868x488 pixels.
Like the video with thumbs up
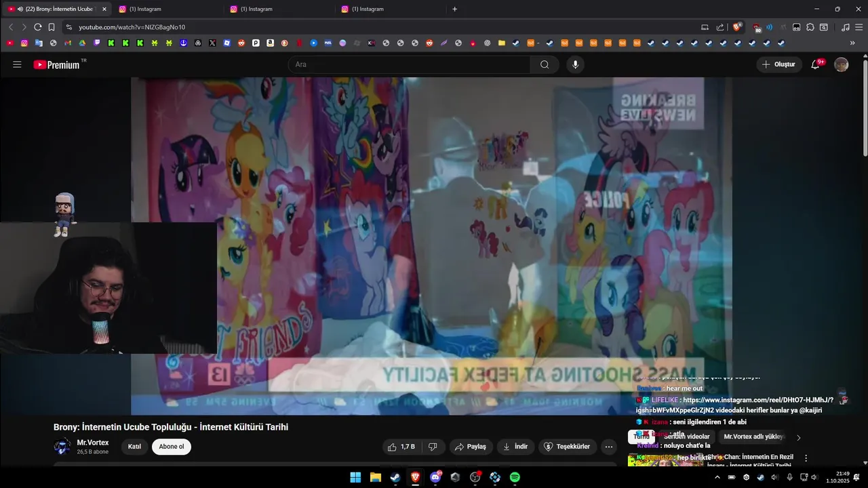point(401,447)
